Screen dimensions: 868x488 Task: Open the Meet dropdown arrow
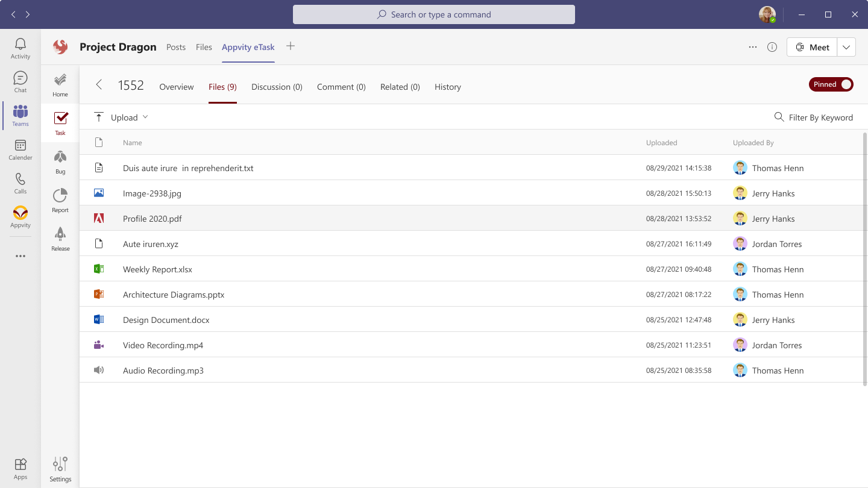click(846, 46)
